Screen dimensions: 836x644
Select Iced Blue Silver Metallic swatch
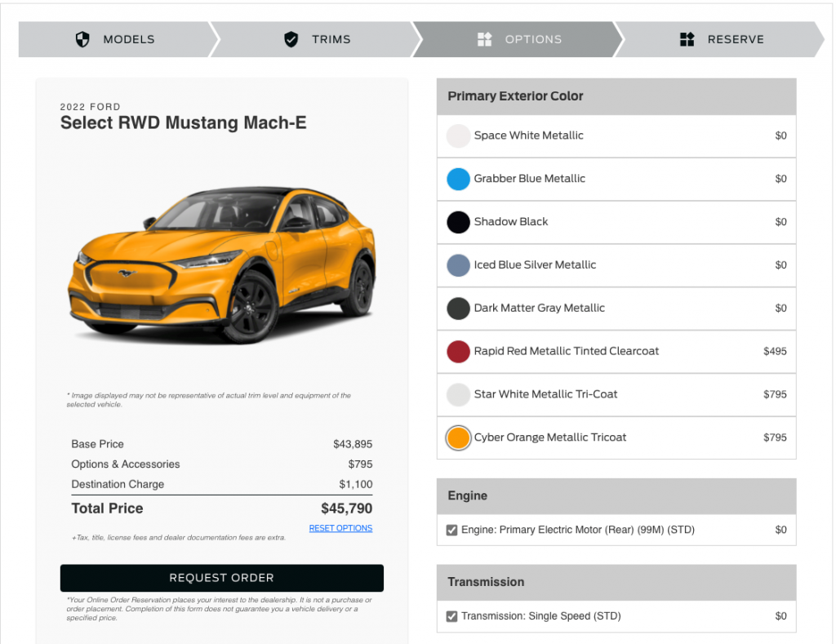[x=458, y=265]
